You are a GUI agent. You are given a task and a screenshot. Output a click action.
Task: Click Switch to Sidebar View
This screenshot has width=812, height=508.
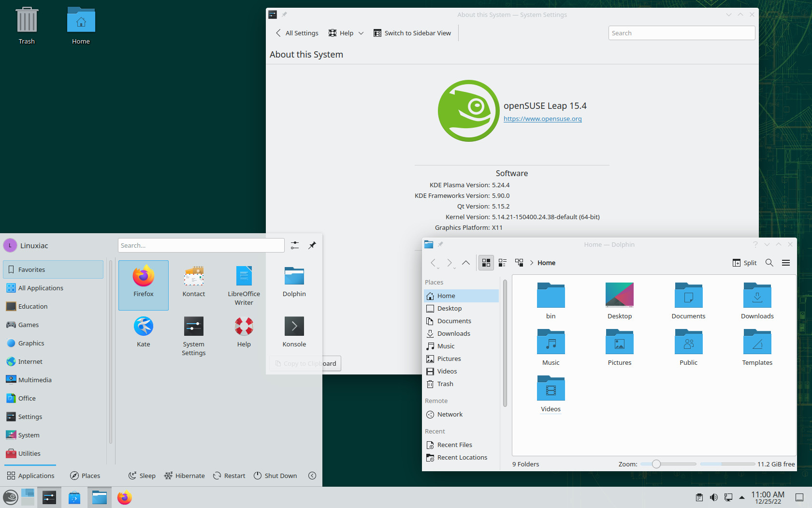coord(412,33)
